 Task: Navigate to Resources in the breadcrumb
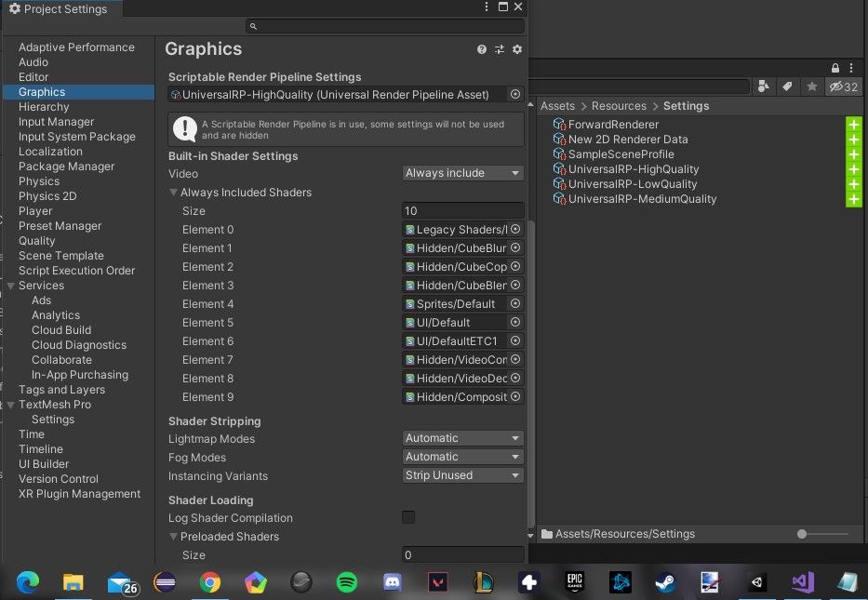(x=619, y=106)
